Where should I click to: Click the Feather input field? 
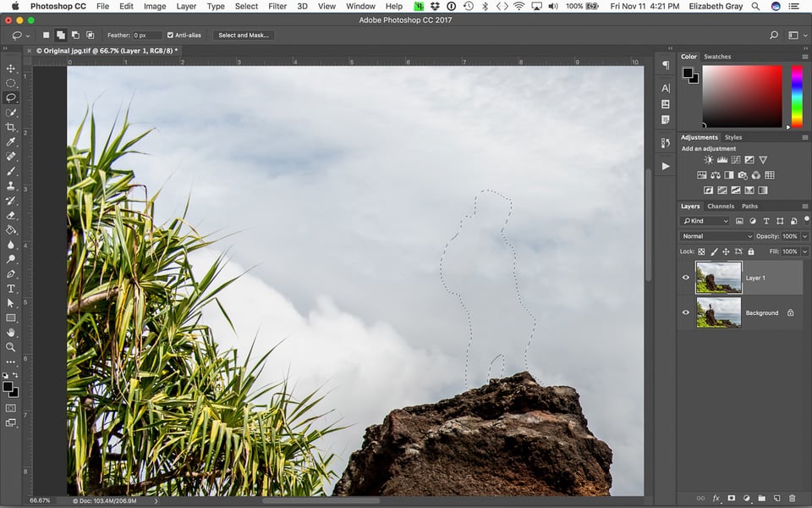pyautogui.click(x=147, y=36)
